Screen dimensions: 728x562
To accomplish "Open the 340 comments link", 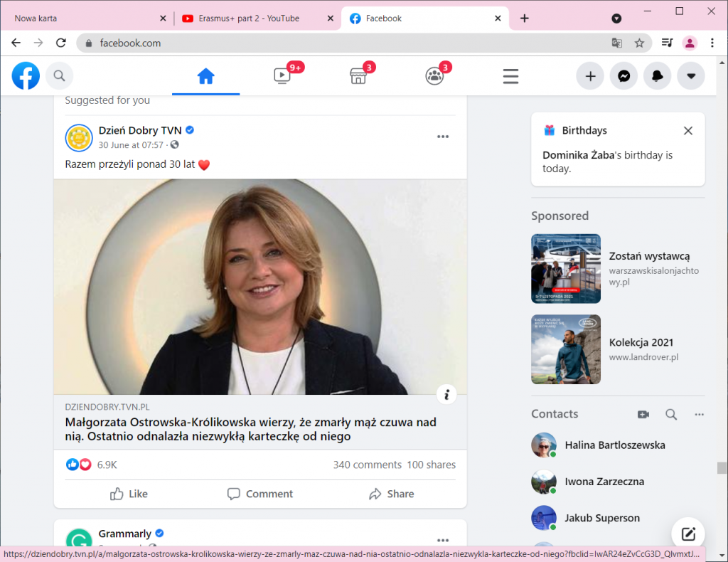I will [x=367, y=465].
